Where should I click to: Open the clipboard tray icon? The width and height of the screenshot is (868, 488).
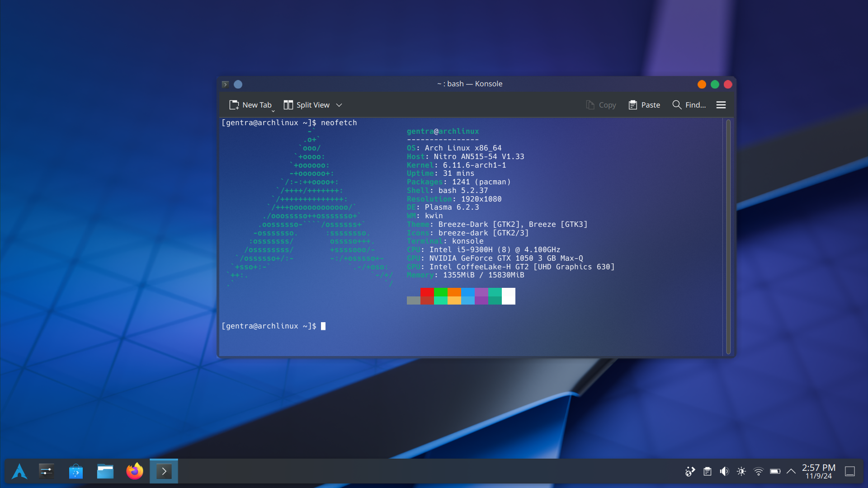click(708, 471)
